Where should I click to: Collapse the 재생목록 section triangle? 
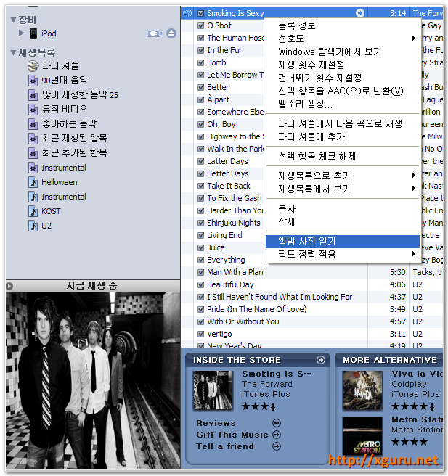(x=13, y=52)
